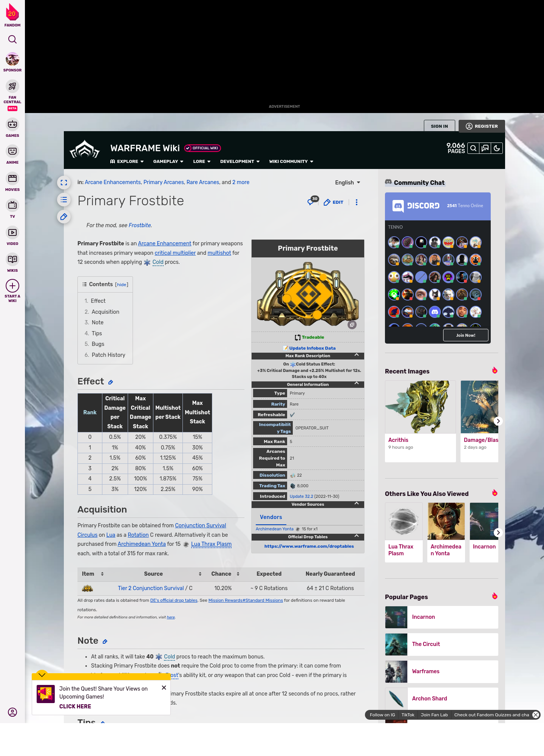
Task: Collapse the Max Rank Description section
Action: (x=357, y=355)
